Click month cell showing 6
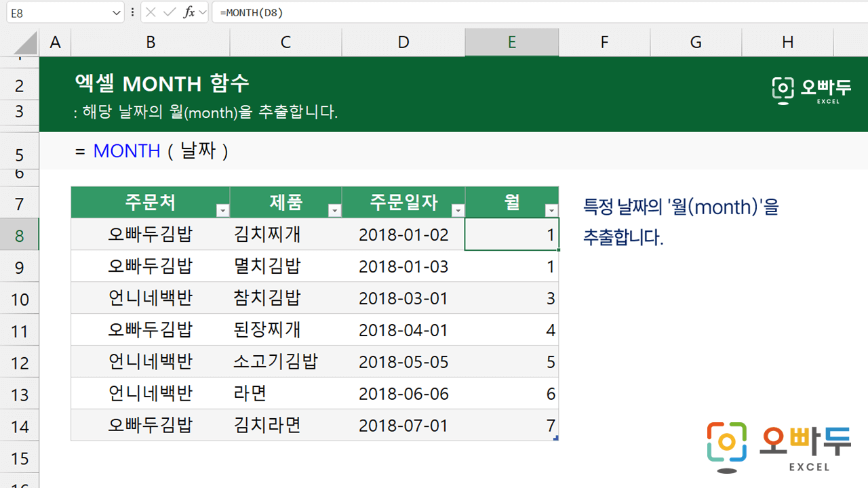This screenshot has width=868, height=488. click(x=512, y=394)
